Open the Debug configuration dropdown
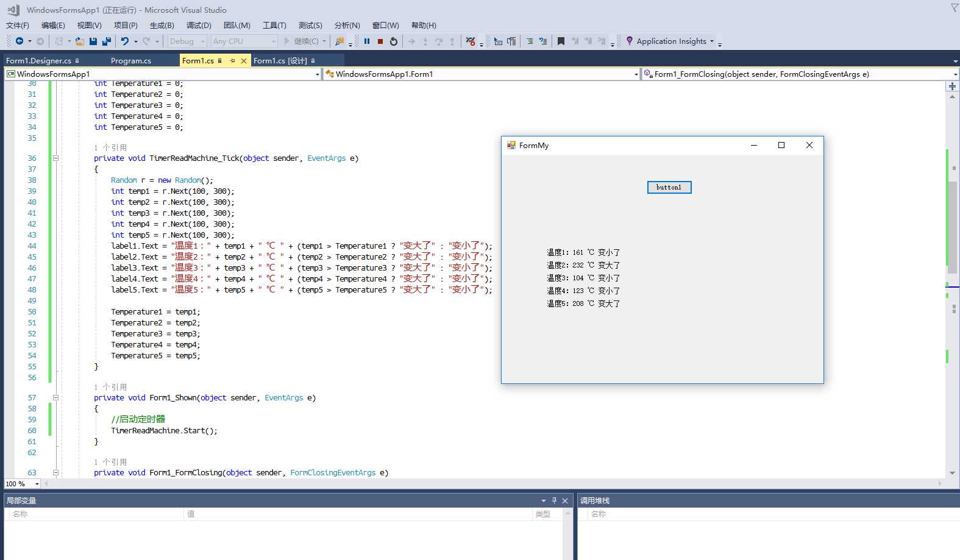The height and width of the screenshot is (560, 960). pos(187,41)
